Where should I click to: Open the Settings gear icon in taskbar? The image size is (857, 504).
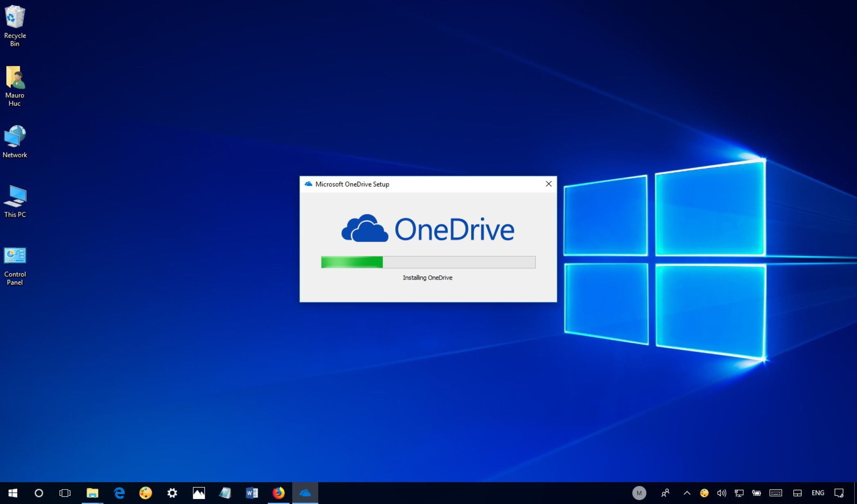tap(172, 493)
